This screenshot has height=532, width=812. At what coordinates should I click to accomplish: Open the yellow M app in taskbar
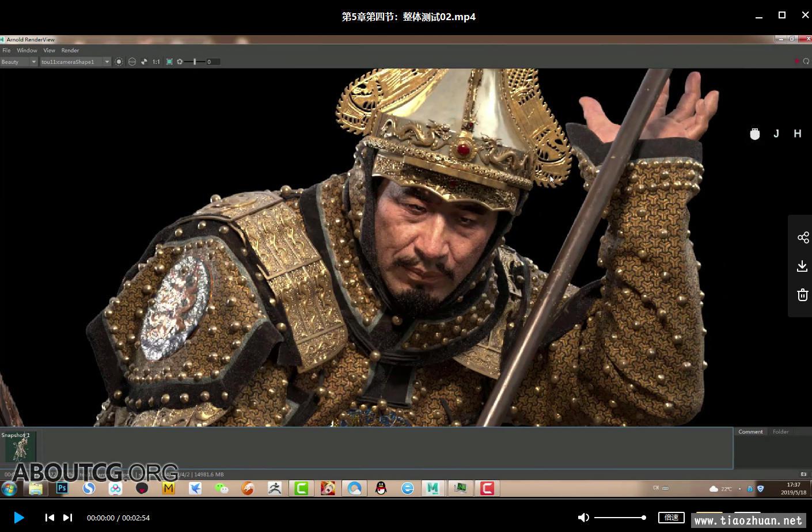(168, 489)
